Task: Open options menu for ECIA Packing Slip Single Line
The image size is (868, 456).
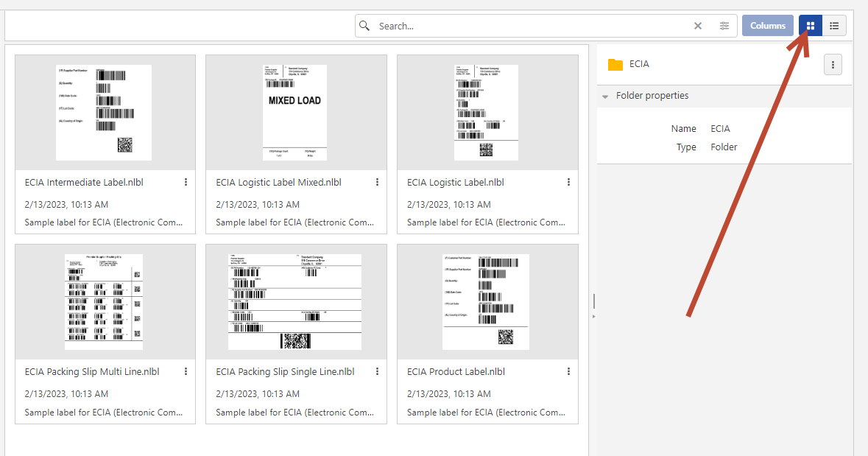Action: coord(377,371)
